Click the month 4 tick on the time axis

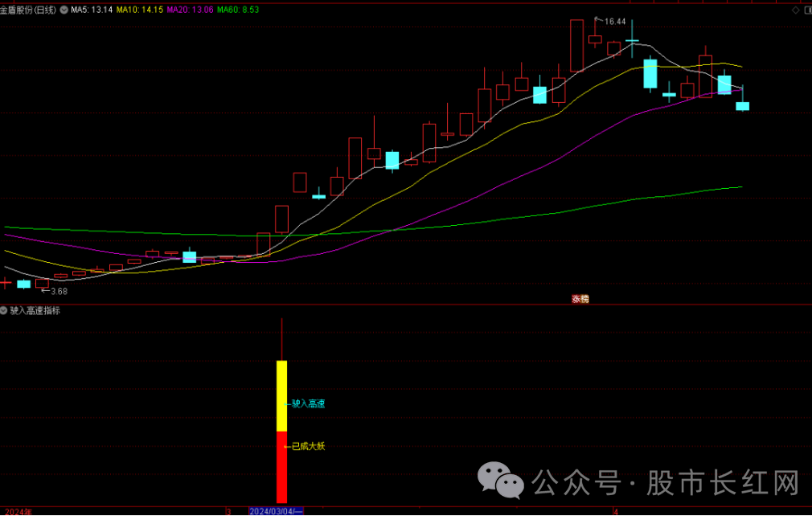616,511
